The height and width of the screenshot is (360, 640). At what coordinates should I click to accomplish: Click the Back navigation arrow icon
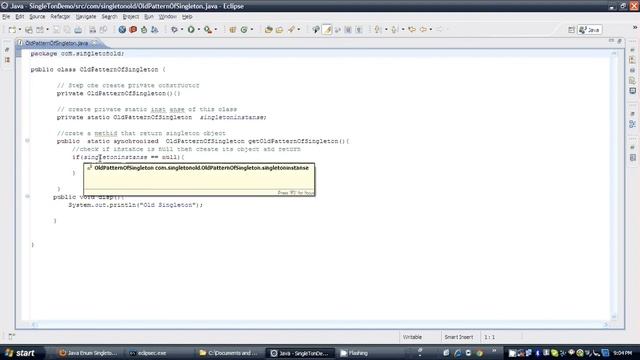tap(423, 30)
